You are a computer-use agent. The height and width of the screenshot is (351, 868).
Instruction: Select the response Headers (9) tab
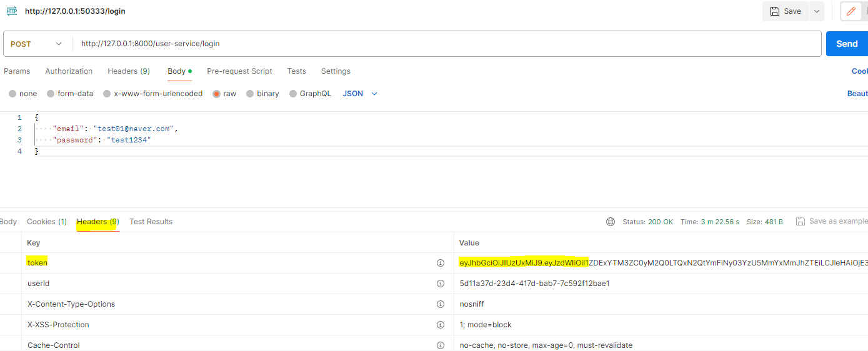coord(98,222)
